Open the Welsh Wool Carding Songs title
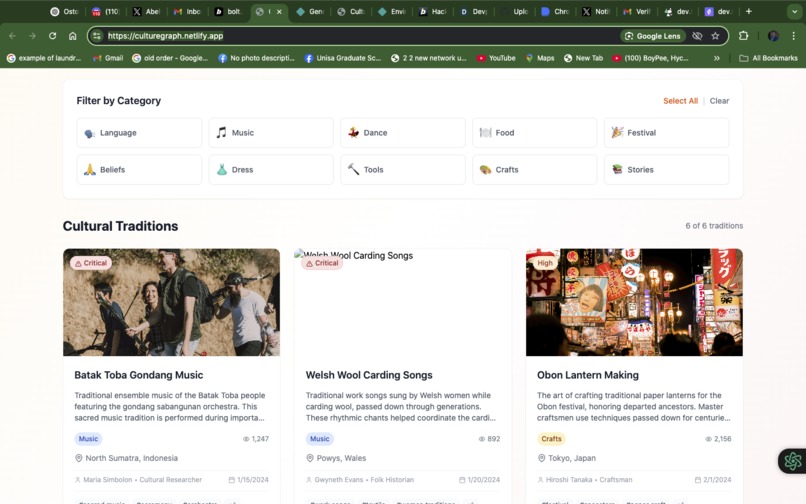The height and width of the screenshot is (504, 806). (x=369, y=375)
